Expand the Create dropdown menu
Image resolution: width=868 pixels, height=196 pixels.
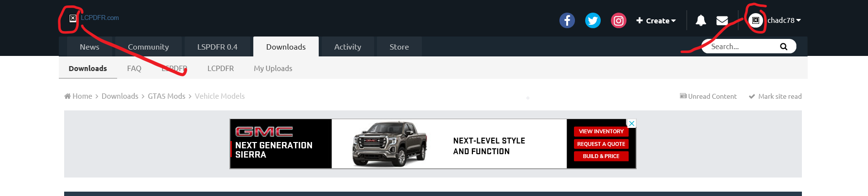click(x=656, y=20)
